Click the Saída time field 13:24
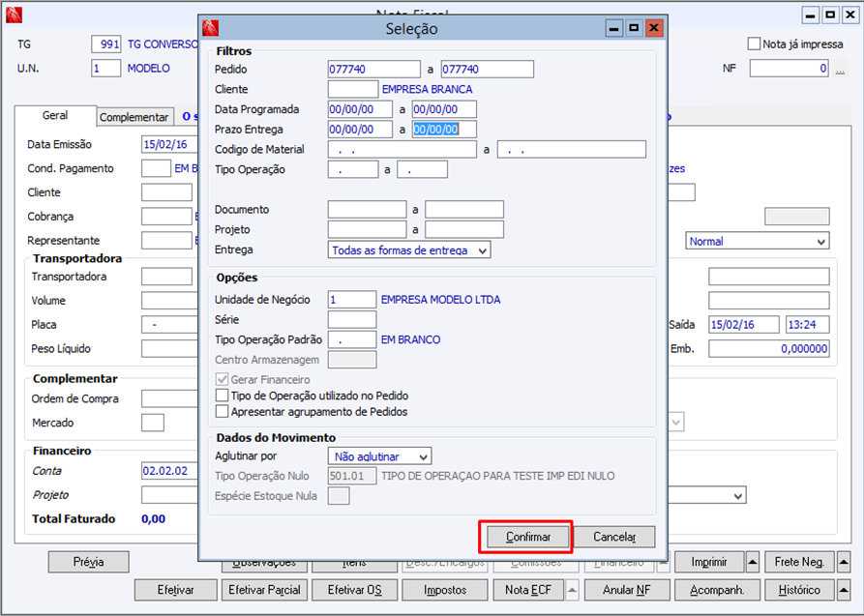The image size is (864, 616). coord(807,325)
